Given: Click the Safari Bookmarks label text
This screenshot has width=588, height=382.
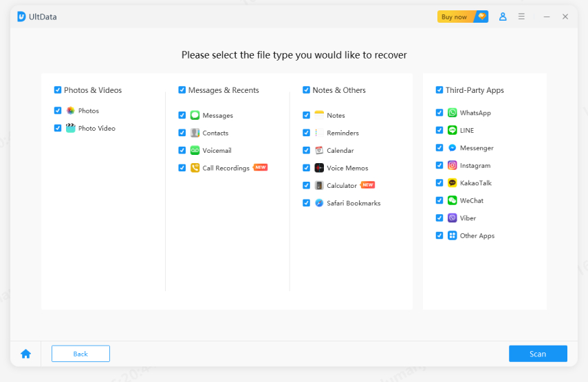Looking at the screenshot, I should click(353, 203).
